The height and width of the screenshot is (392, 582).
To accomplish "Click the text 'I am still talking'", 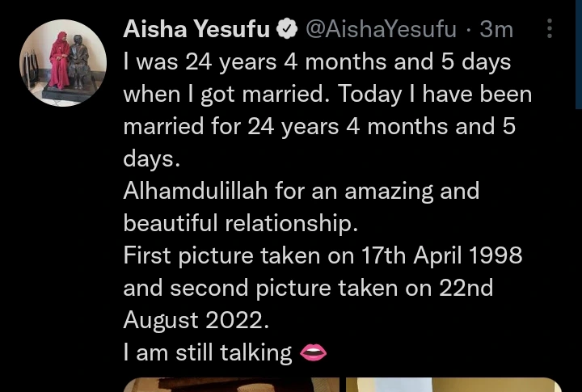I will (x=207, y=353).
